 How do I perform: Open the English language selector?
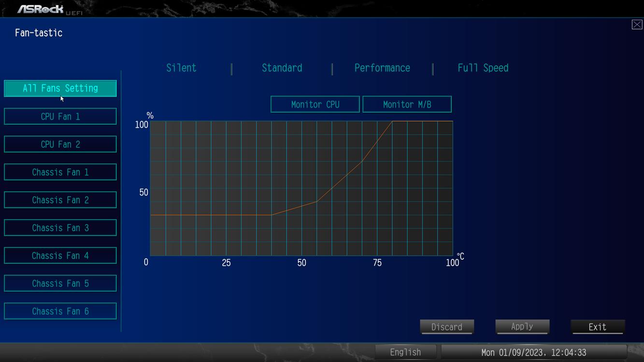click(x=405, y=352)
